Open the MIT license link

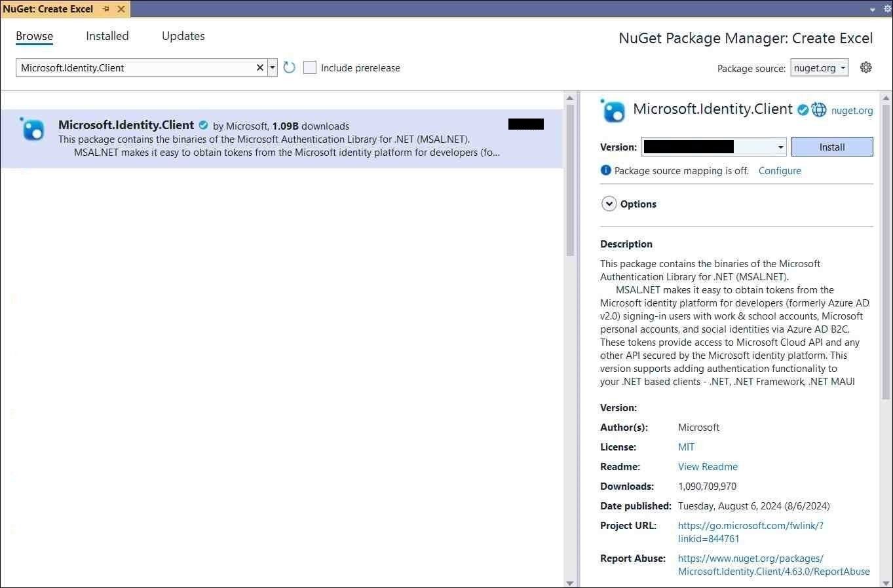coord(686,447)
